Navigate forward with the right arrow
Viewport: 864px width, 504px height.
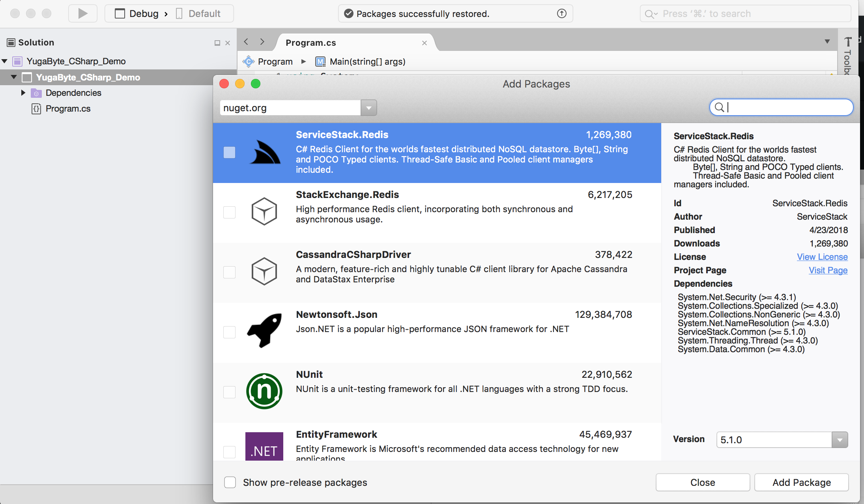click(262, 42)
